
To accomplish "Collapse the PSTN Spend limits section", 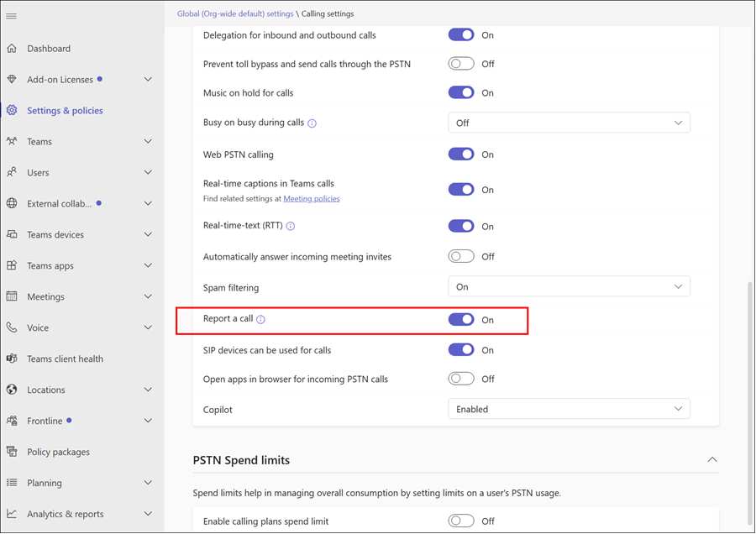I will point(711,460).
